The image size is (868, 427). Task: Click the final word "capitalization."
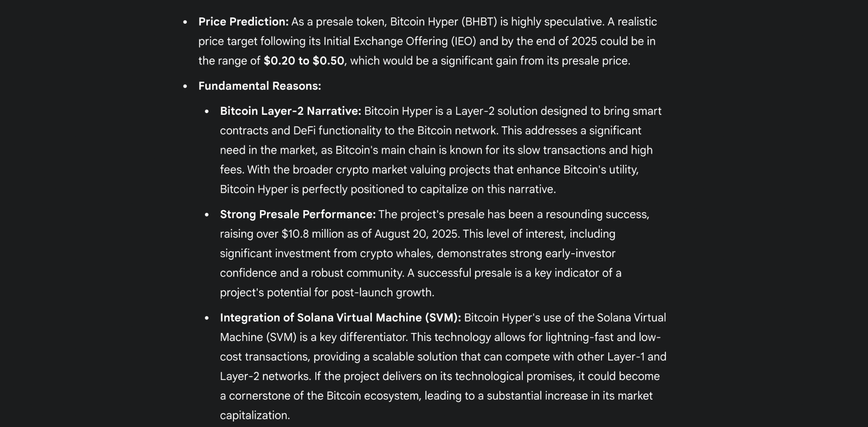coord(255,415)
